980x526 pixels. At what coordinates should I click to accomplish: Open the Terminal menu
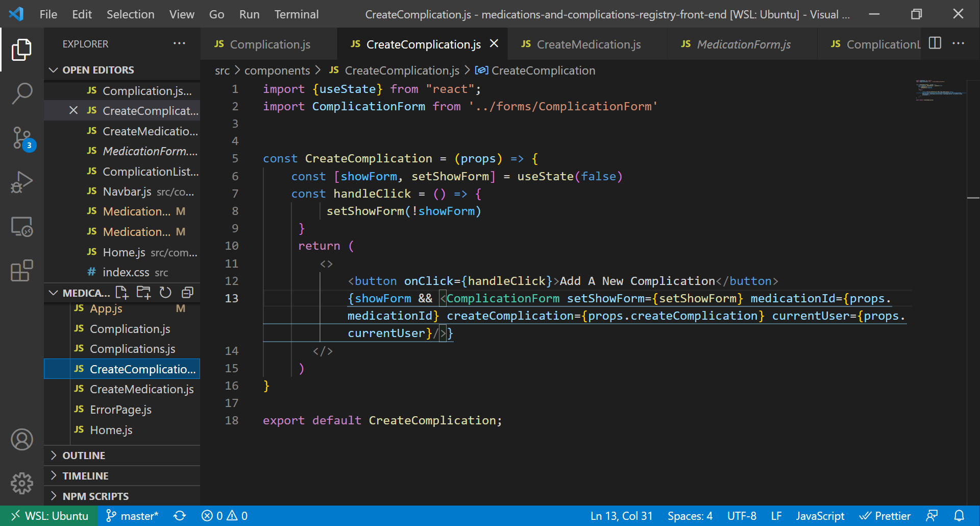(296, 14)
